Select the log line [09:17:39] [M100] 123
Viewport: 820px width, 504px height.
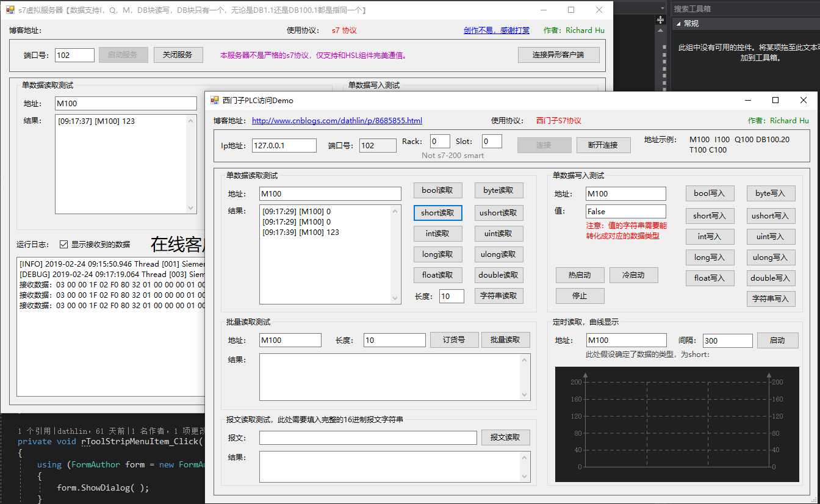coord(301,232)
